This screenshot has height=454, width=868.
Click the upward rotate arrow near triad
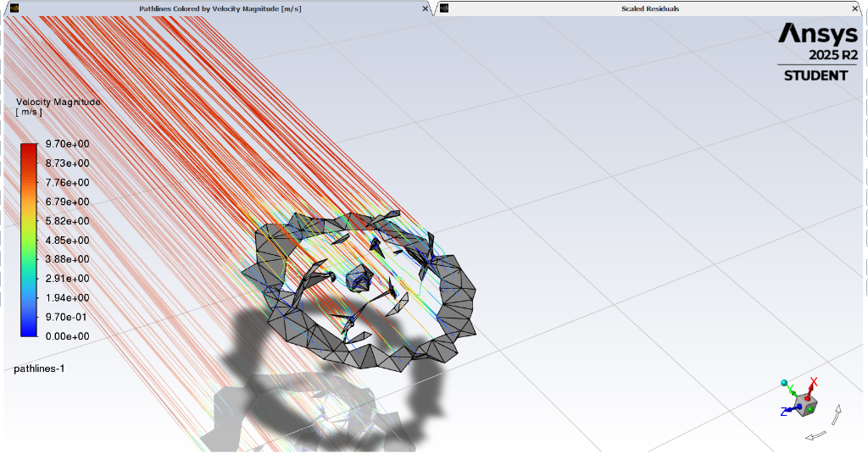[x=837, y=413]
